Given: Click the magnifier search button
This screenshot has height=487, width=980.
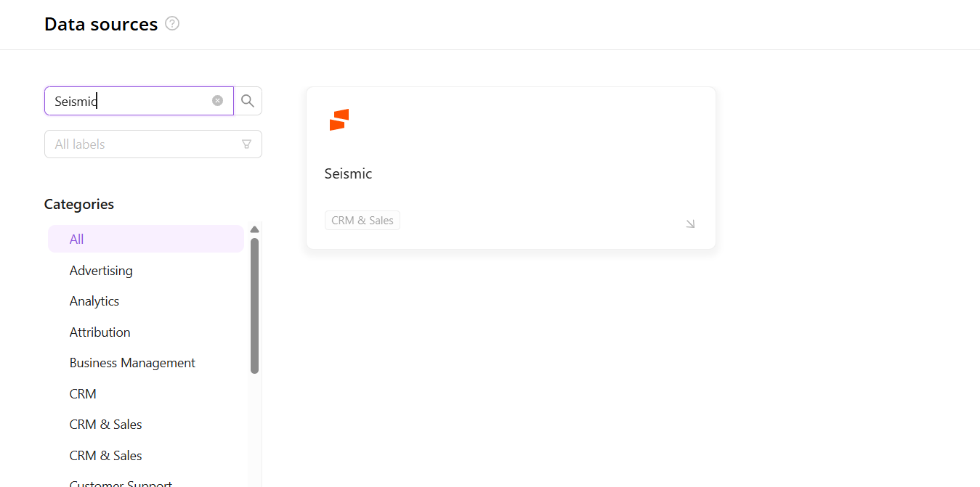Looking at the screenshot, I should click(x=248, y=101).
